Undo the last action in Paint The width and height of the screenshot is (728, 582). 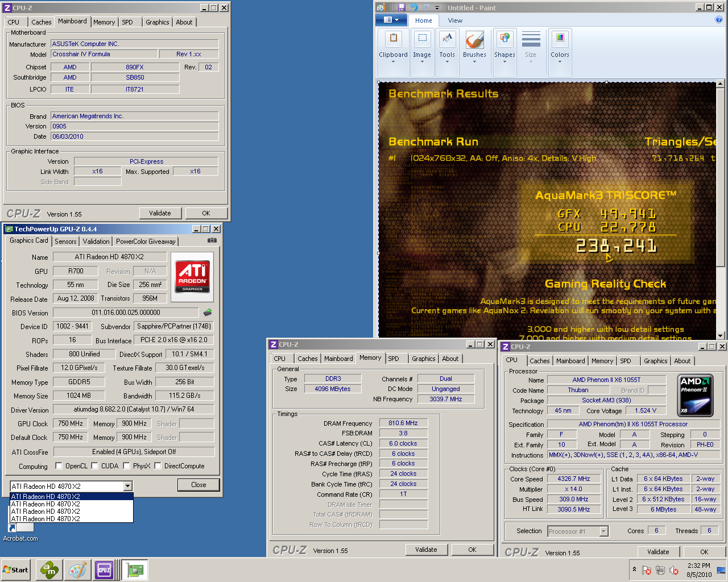coord(413,7)
